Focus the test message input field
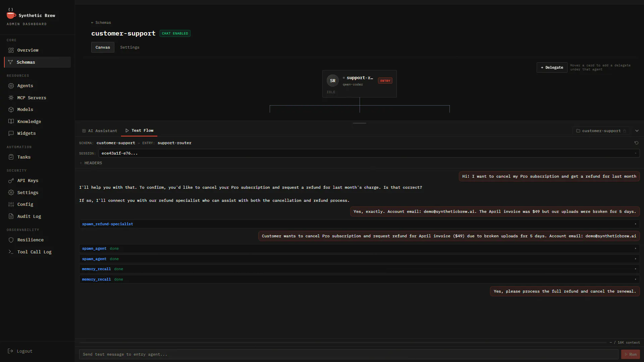This screenshot has height=362, width=644. pos(348,355)
